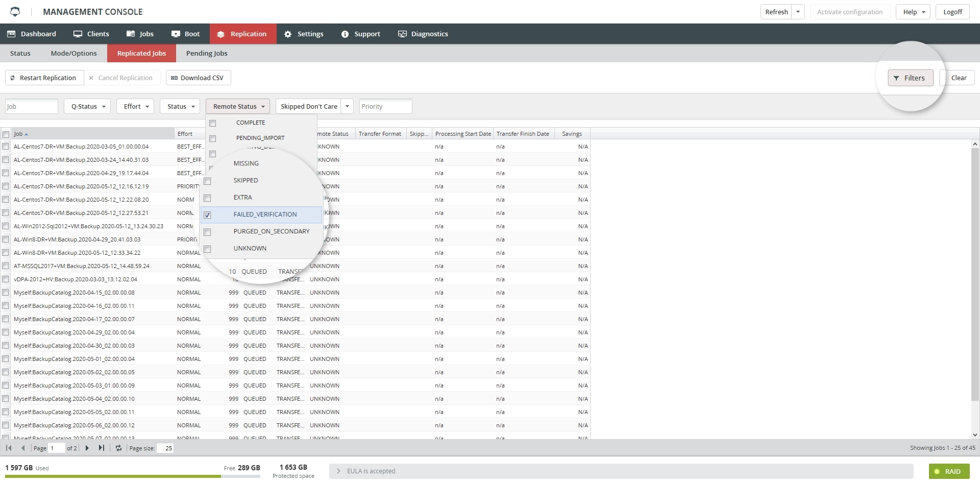Image resolution: width=980 pixels, height=483 pixels.
Task: Switch to the Status sub-tab
Action: tap(20, 53)
